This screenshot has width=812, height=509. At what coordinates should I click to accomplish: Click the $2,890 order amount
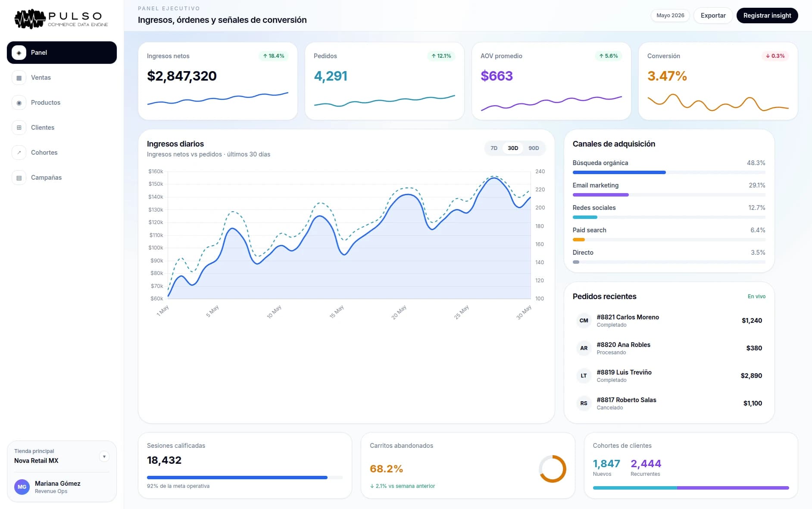(751, 376)
